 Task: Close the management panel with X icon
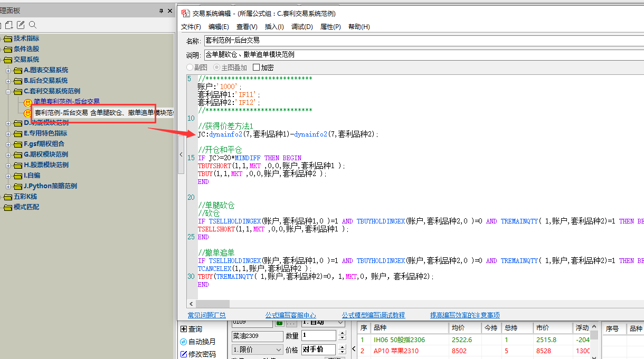170,11
